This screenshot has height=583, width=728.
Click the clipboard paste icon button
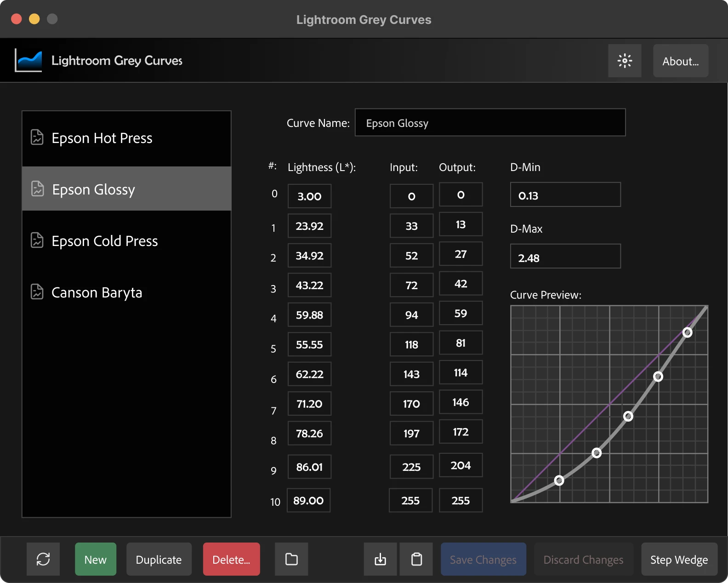point(416,559)
